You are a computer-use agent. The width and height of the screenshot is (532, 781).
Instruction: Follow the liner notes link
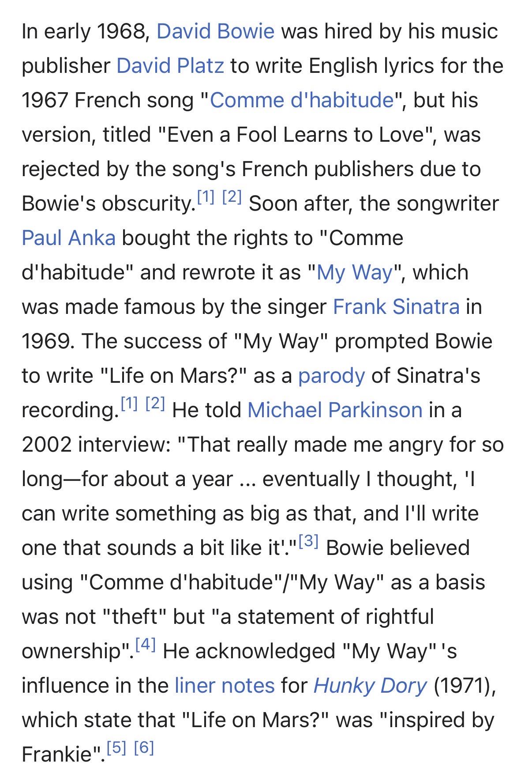click(x=225, y=686)
